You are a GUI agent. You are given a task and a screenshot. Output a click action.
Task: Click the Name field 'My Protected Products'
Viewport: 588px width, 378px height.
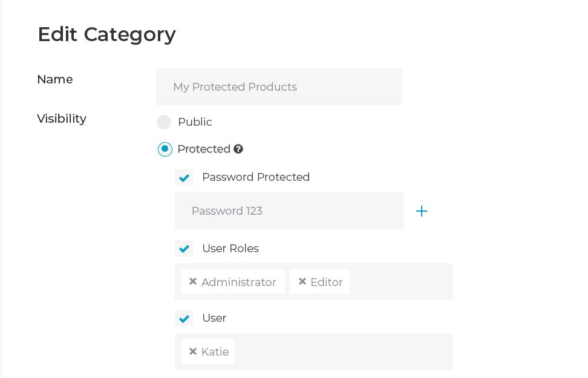[278, 87]
